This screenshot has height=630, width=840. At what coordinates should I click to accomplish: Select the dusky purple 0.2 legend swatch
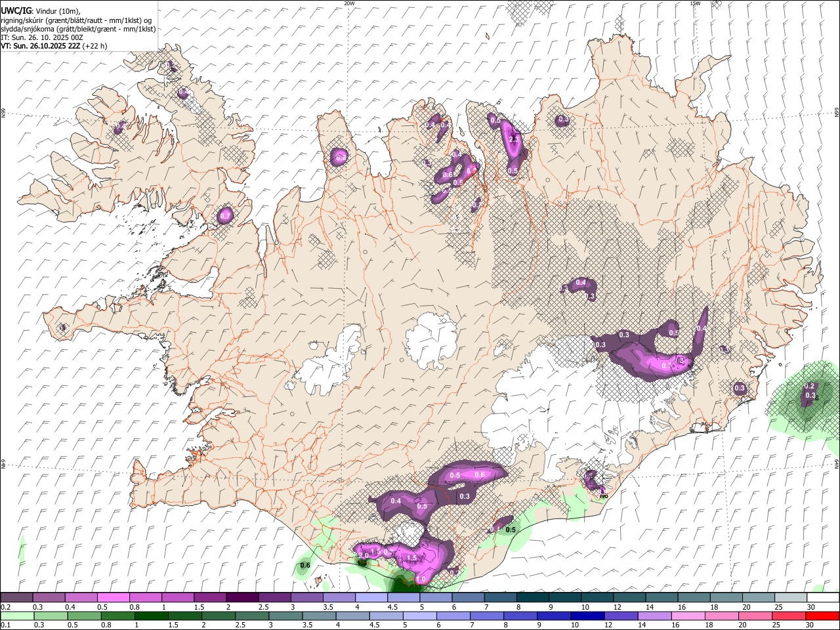[x=16, y=598]
